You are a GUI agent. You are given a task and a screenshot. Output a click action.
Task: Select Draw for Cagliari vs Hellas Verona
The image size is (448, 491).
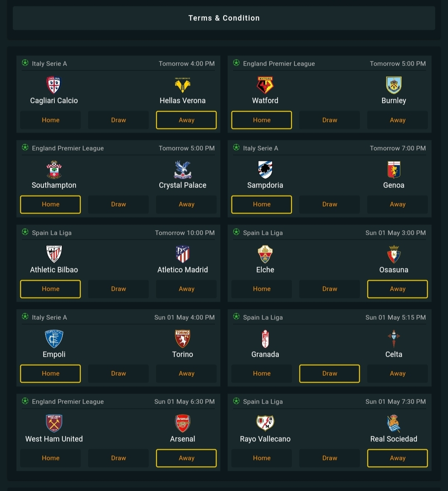[x=118, y=120]
